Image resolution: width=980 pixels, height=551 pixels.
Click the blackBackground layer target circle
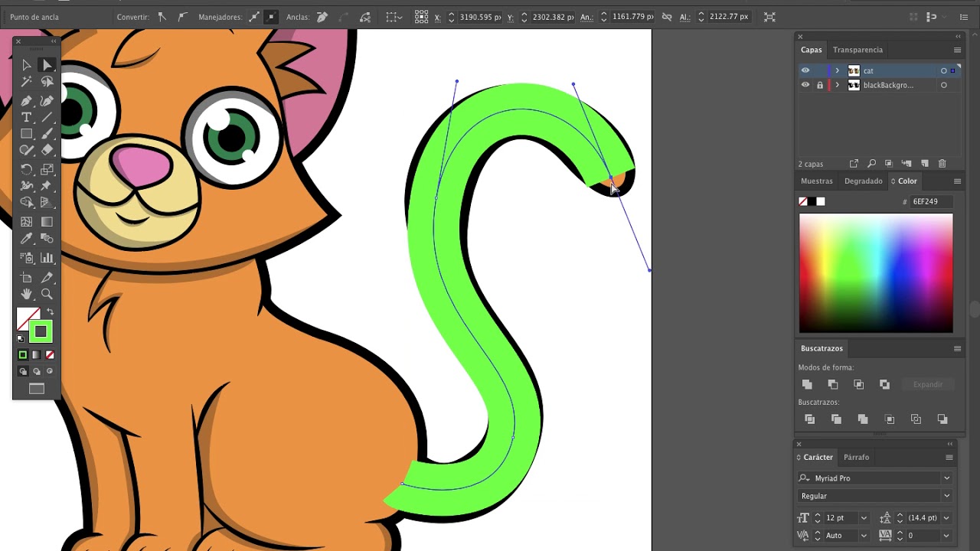click(x=943, y=85)
